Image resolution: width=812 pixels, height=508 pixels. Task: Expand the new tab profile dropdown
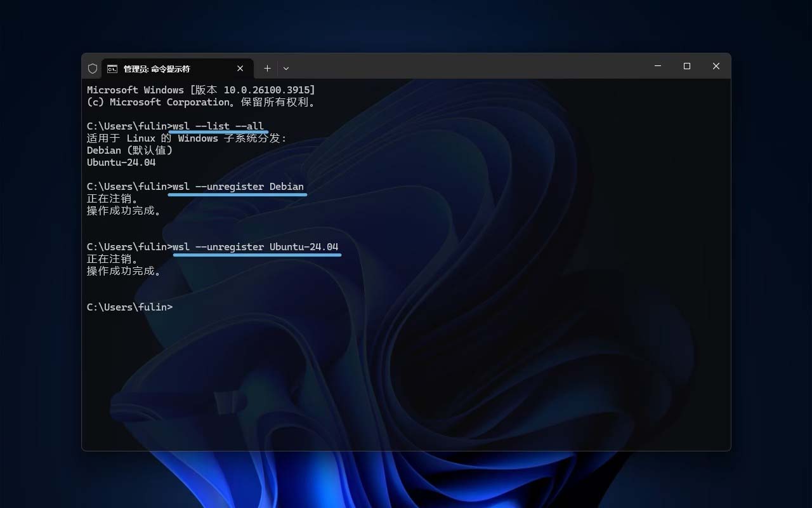(x=286, y=69)
